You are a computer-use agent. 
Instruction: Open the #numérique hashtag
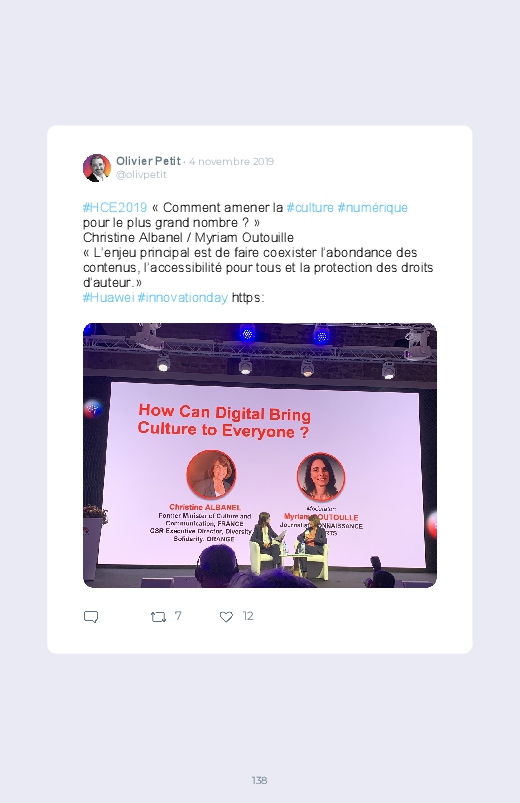click(372, 208)
